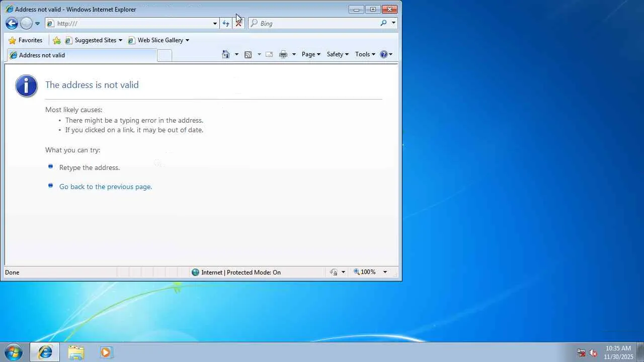Image resolution: width=644 pixels, height=362 pixels.
Task: Go to the Home page icon
Action: click(x=226, y=54)
